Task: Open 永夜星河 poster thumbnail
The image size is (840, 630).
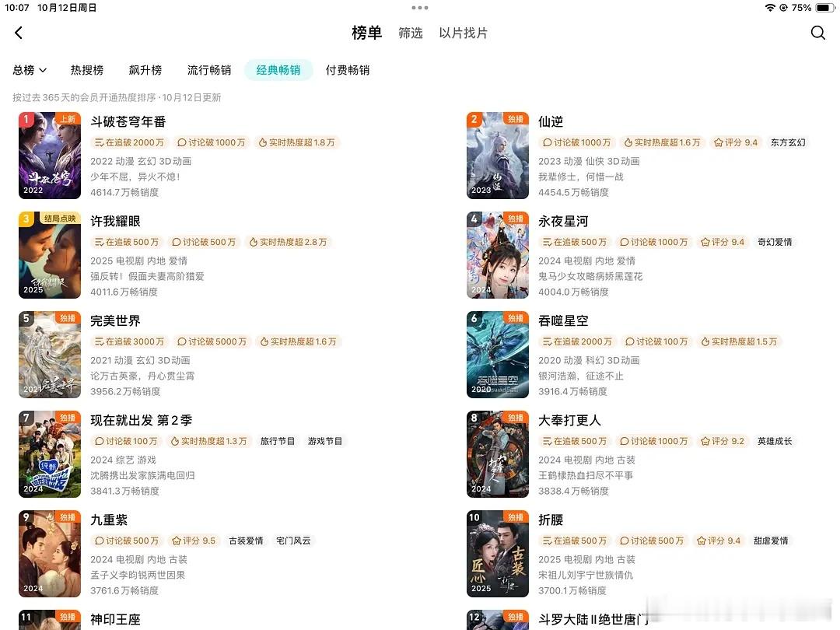Action: click(498, 255)
